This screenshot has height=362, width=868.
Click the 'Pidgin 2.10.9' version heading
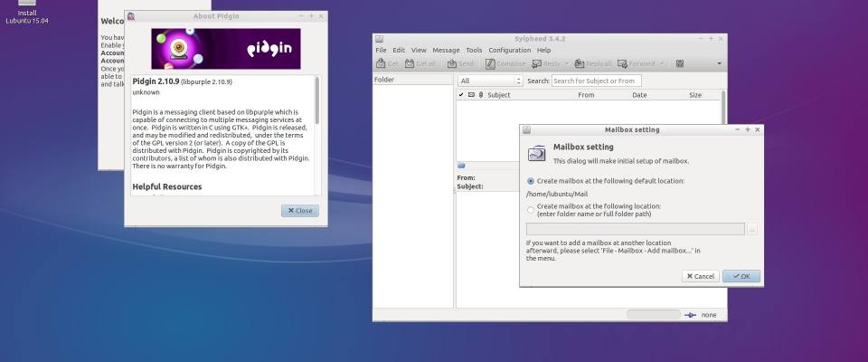(156, 81)
